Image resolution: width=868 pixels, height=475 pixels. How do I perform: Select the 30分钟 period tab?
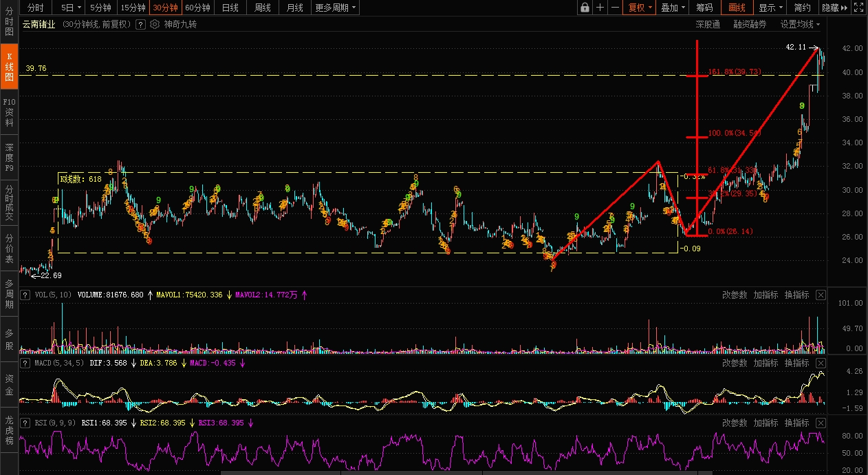(x=165, y=8)
